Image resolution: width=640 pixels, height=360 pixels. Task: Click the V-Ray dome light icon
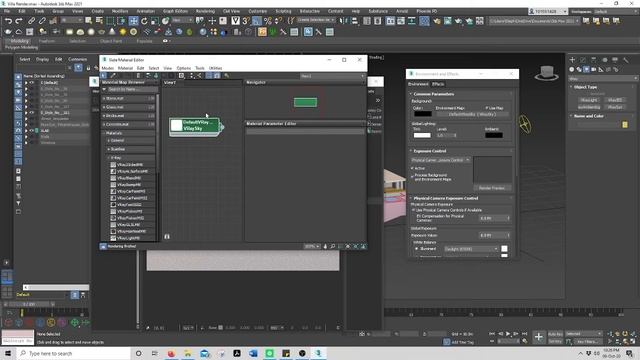tap(80, 32)
